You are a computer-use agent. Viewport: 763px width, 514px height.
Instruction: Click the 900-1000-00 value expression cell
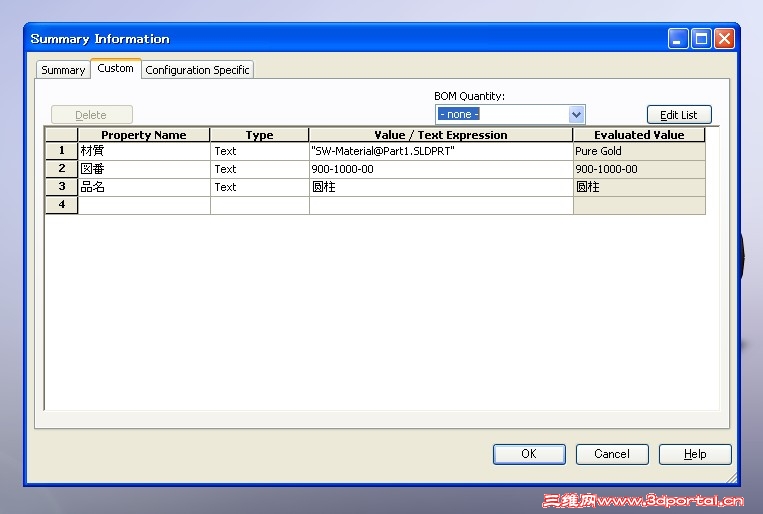(x=441, y=169)
